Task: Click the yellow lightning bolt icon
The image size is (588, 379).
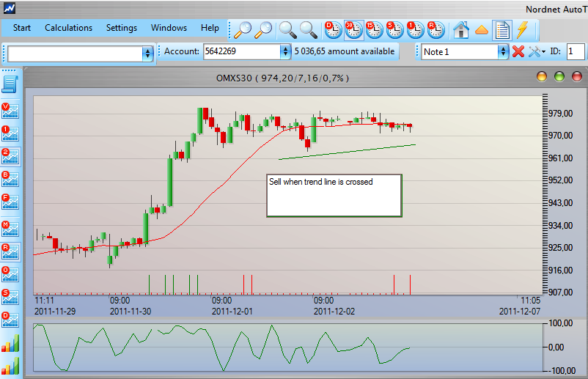Action: 523,29
